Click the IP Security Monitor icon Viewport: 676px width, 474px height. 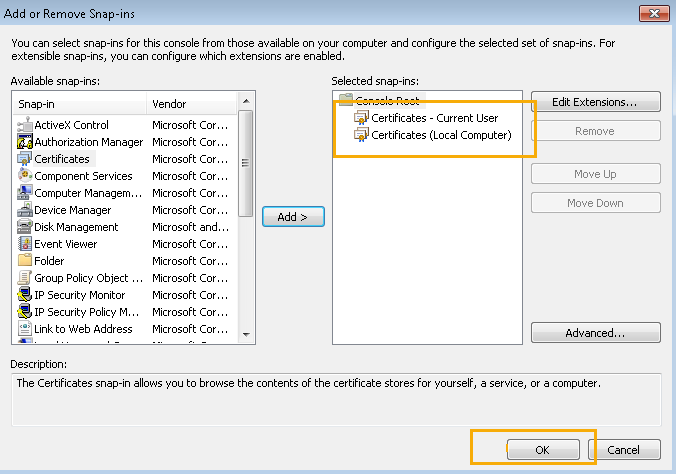[25, 295]
